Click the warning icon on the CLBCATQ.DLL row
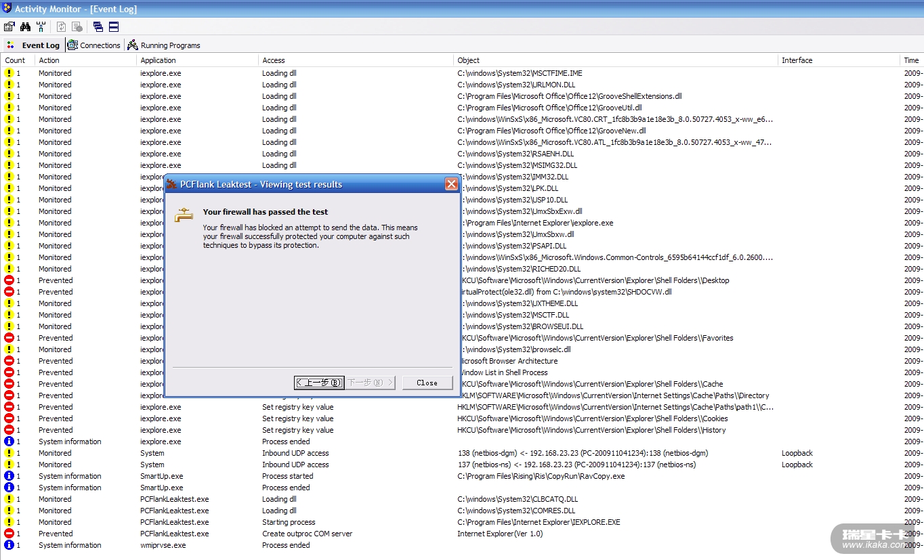Screen dimensions: 924x560 (9, 499)
